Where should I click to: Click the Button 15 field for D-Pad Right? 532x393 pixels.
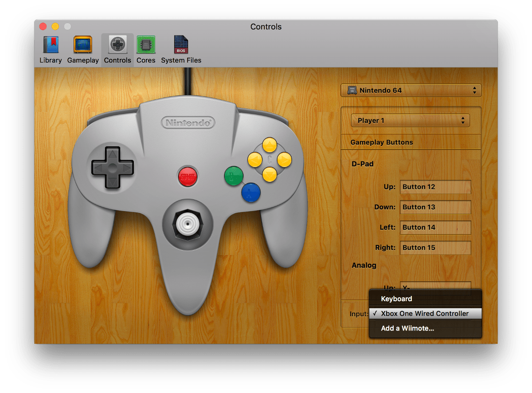(435, 248)
